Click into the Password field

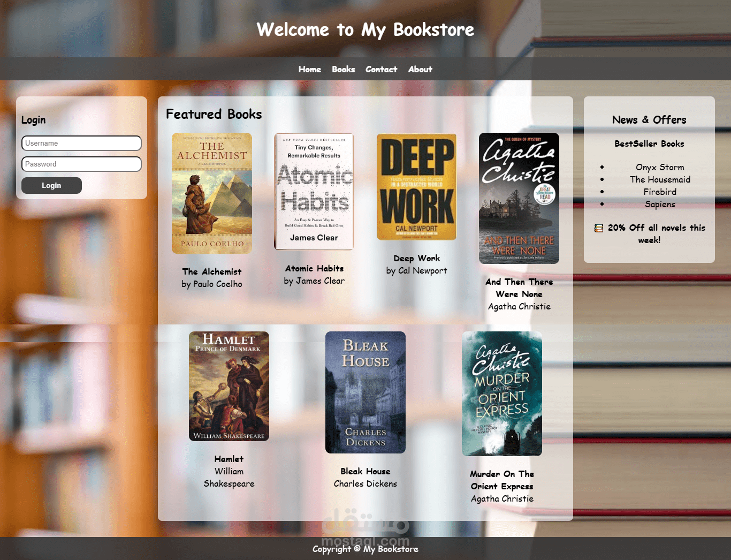(x=81, y=164)
